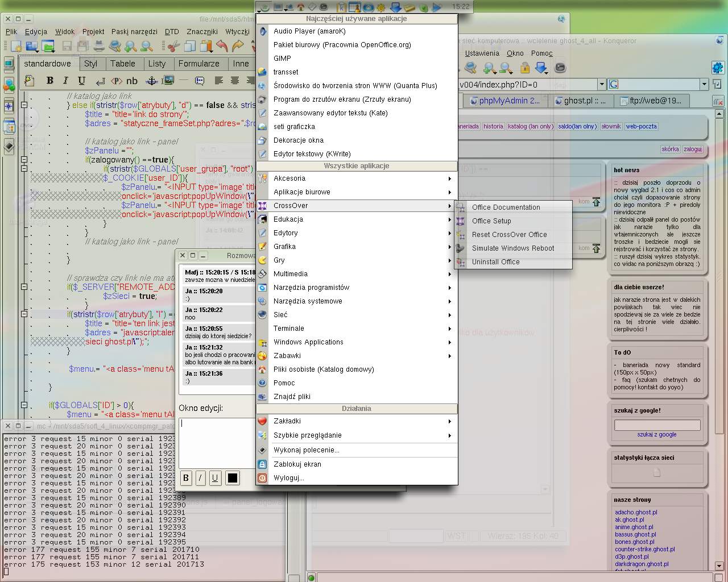The width and height of the screenshot is (728, 582).
Task: Align text left in Quanta tag toolbar
Action: click(218, 81)
